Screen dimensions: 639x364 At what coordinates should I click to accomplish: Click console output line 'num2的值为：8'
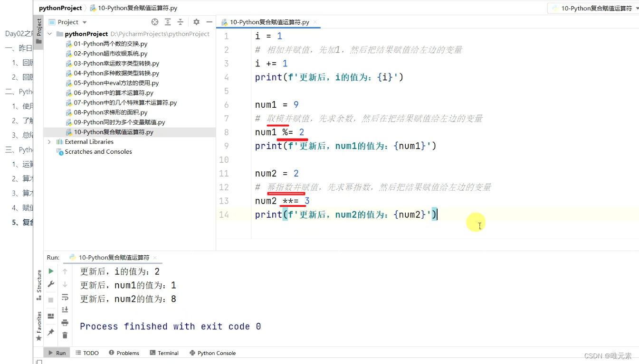tap(128, 299)
